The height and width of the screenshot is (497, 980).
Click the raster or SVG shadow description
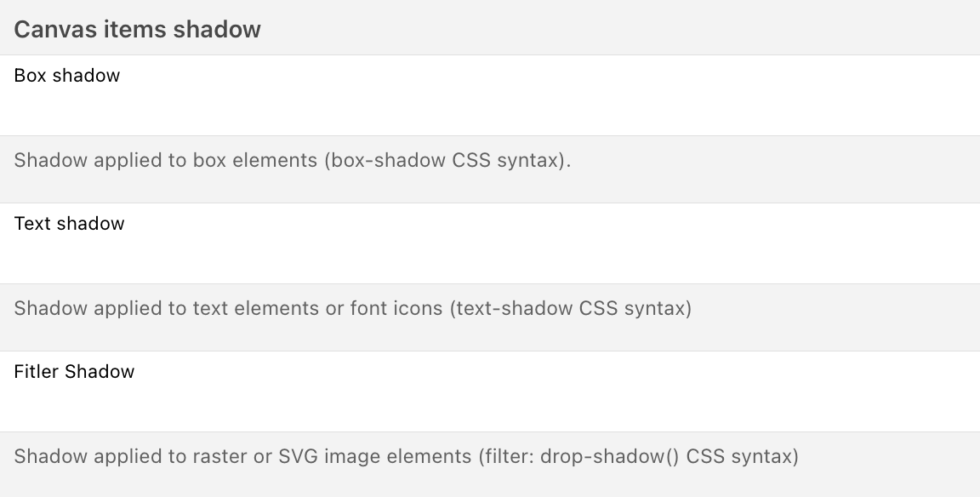click(x=406, y=456)
